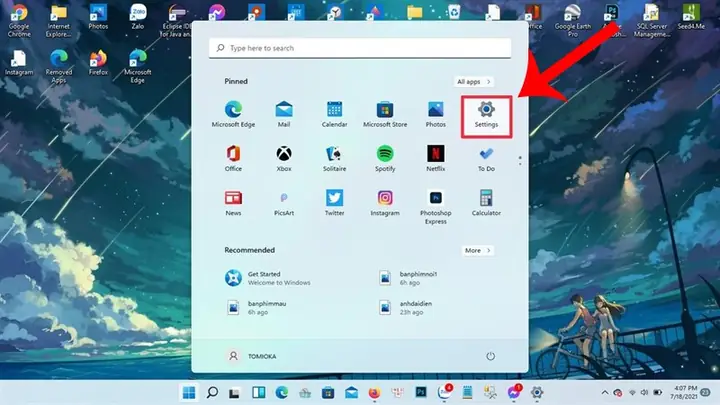Screen dimensions: 720x405
Task: Select the Seed4.Me desktop shortcut
Action: tap(691, 17)
